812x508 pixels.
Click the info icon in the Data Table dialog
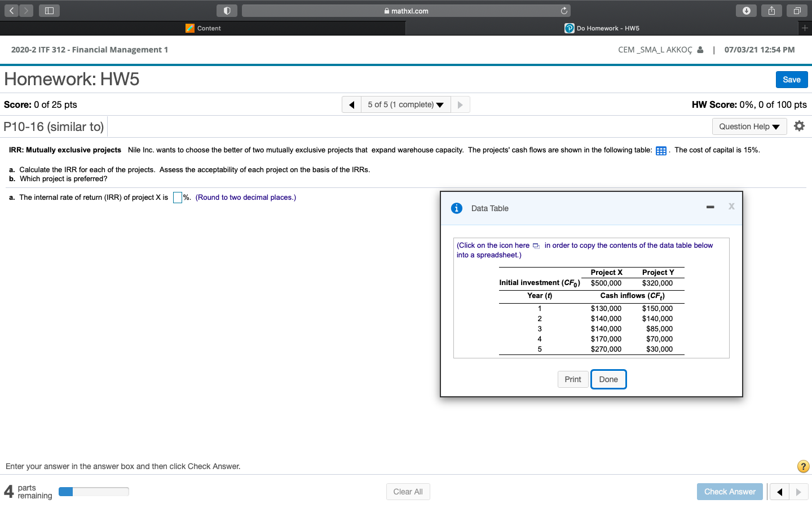[x=457, y=208]
